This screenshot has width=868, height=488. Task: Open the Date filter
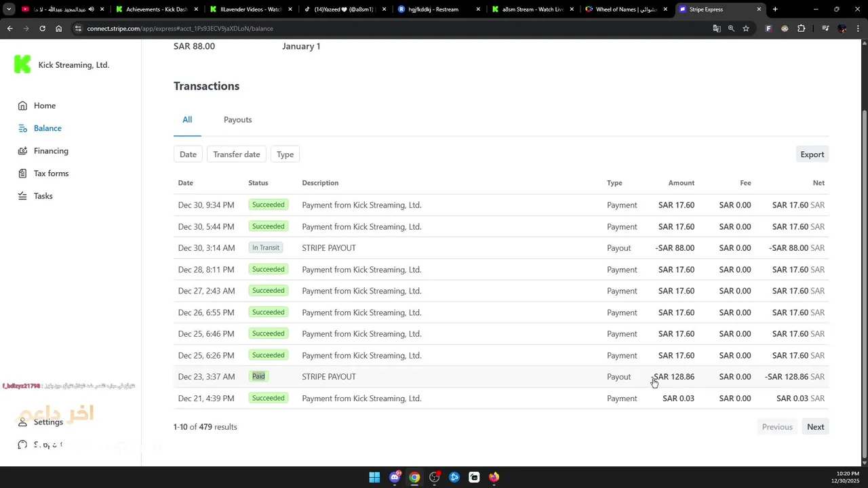188,155
